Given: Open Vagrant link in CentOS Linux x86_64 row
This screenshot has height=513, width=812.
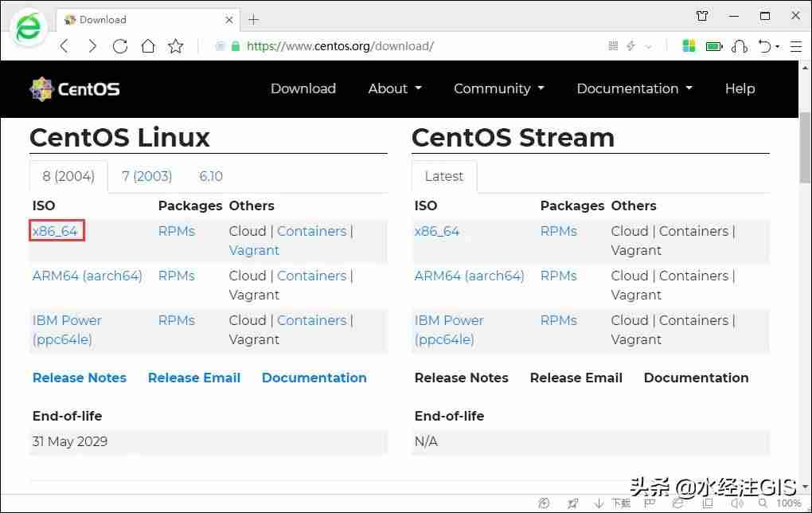Looking at the screenshot, I should 254,250.
